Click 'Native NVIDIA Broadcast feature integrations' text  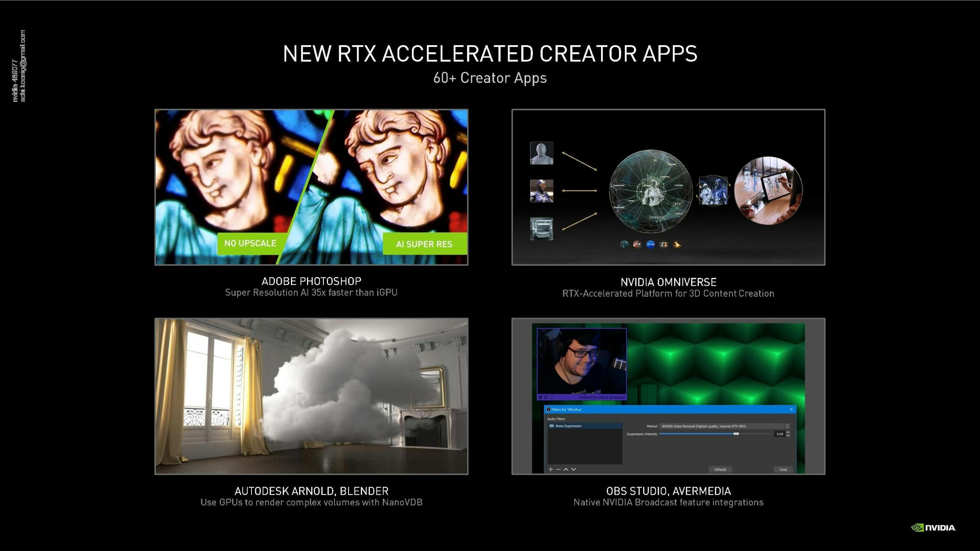(668, 502)
